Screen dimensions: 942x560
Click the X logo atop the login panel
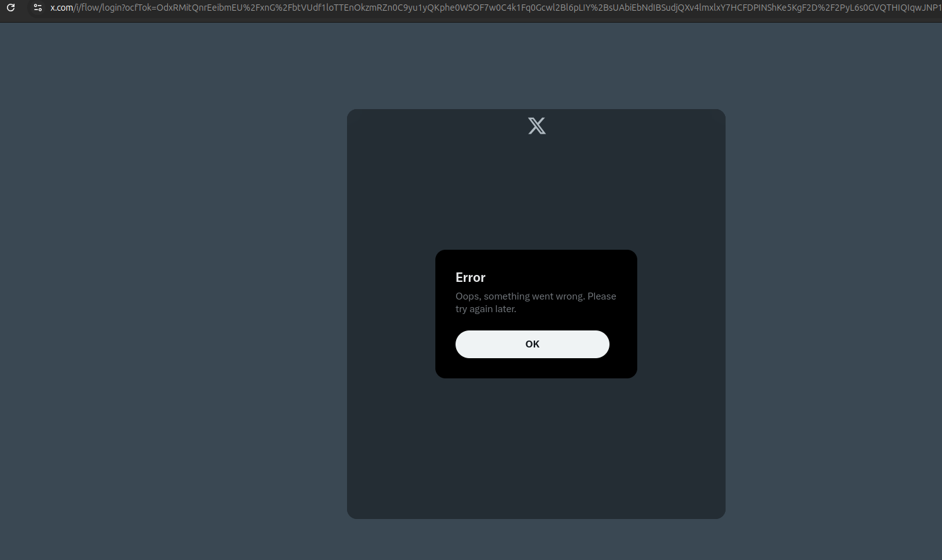[x=537, y=126]
